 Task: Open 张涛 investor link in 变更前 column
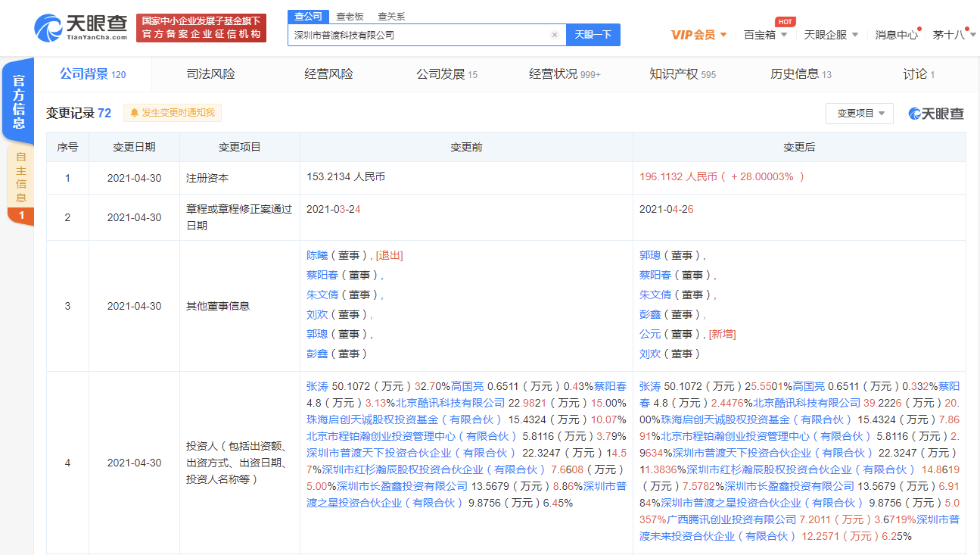[316, 386]
